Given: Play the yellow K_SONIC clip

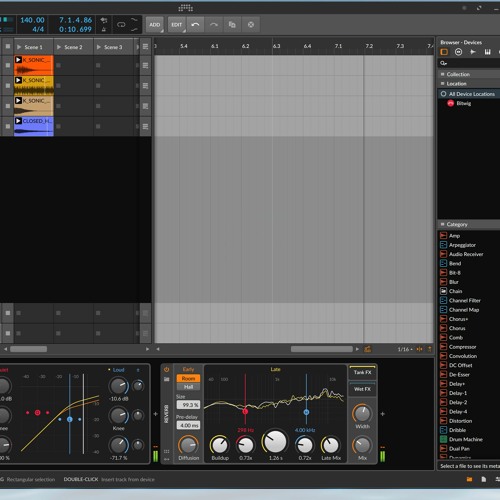Looking at the screenshot, I should pyautogui.click(x=18, y=80).
